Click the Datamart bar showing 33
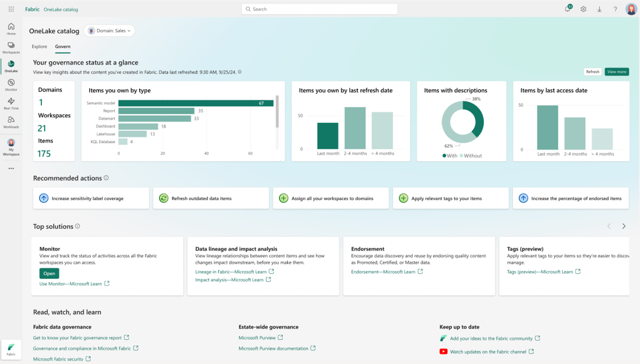640x364 pixels. (x=154, y=119)
